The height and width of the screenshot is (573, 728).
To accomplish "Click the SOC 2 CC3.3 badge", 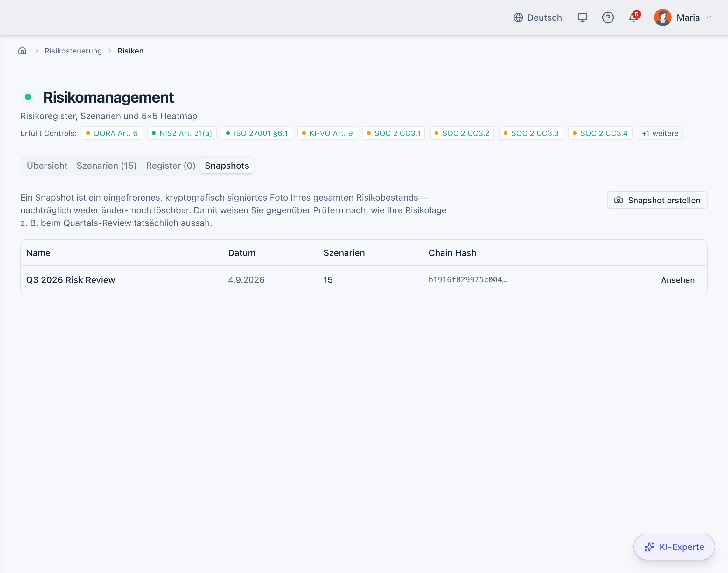I will 531,133.
